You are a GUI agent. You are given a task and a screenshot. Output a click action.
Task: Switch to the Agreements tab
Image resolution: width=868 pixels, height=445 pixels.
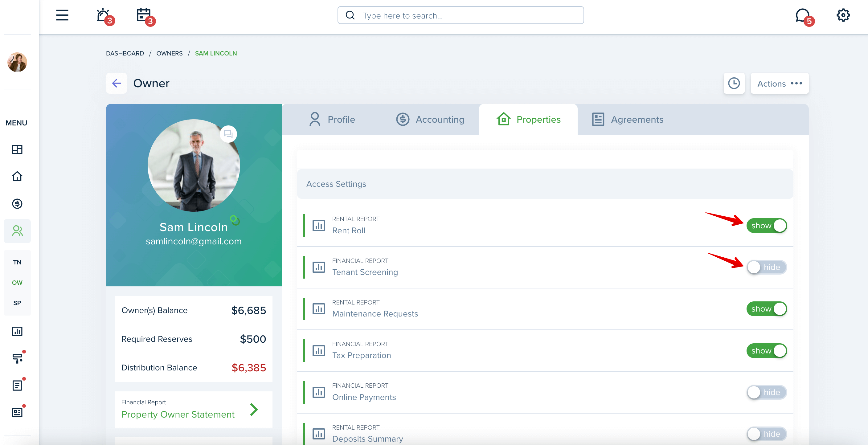click(627, 119)
